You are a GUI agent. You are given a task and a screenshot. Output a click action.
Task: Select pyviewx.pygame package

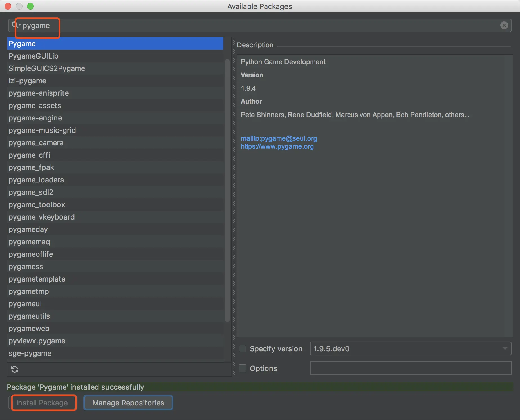click(x=115, y=341)
